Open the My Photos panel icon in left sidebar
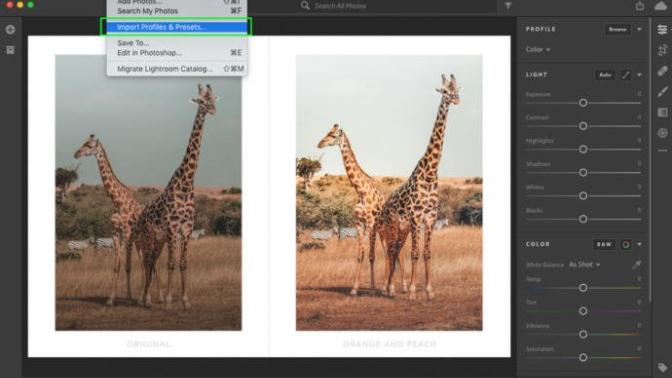Viewport: 672px width, 378px height. [x=10, y=50]
